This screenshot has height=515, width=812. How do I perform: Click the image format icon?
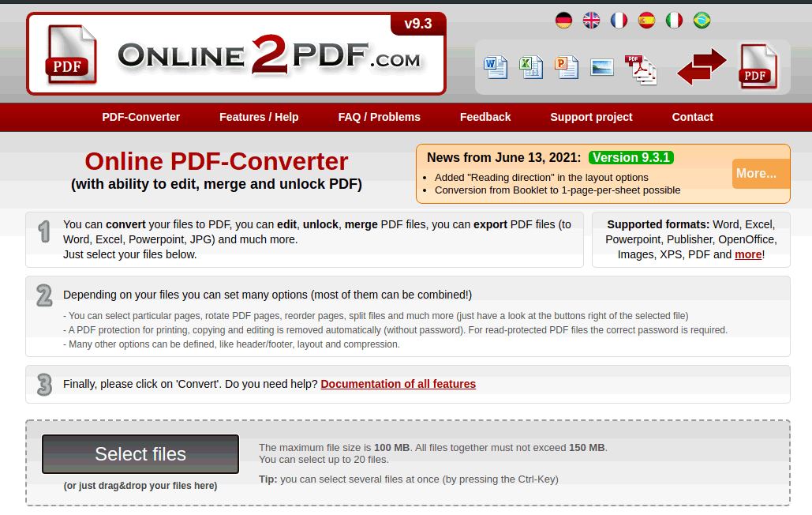tap(602, 67)
